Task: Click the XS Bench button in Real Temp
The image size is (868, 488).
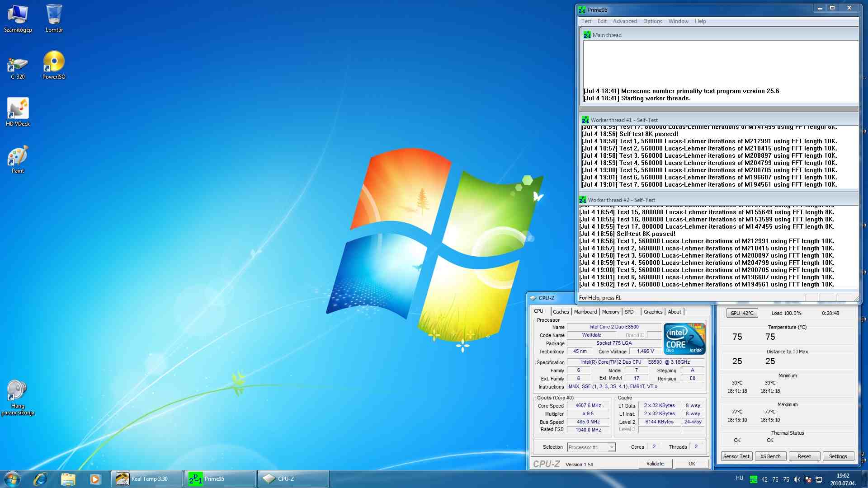Action: pos(770,456)
